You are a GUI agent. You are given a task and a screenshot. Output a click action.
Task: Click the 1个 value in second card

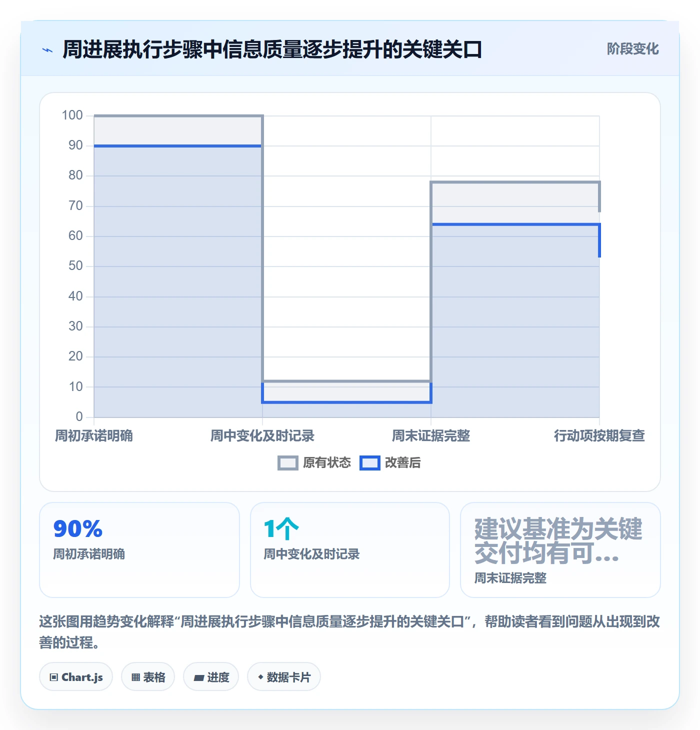(x=281, y=529)
